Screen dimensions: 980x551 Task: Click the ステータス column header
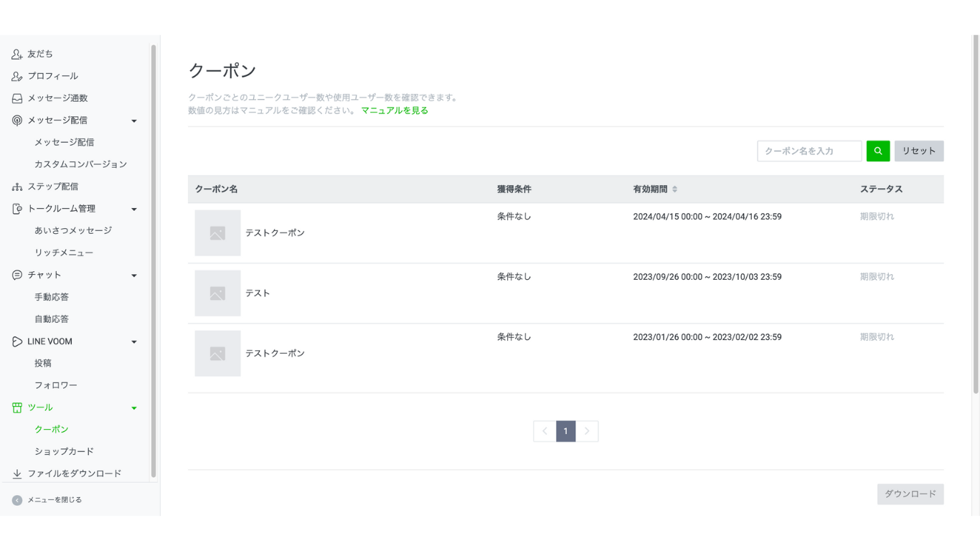coord(881,189)
